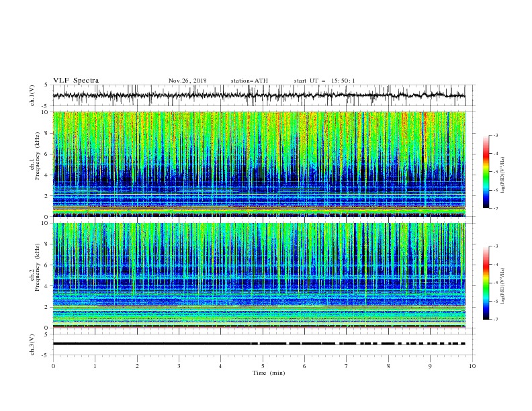Click the "2" tick on time axis

(x=137, y=366)
